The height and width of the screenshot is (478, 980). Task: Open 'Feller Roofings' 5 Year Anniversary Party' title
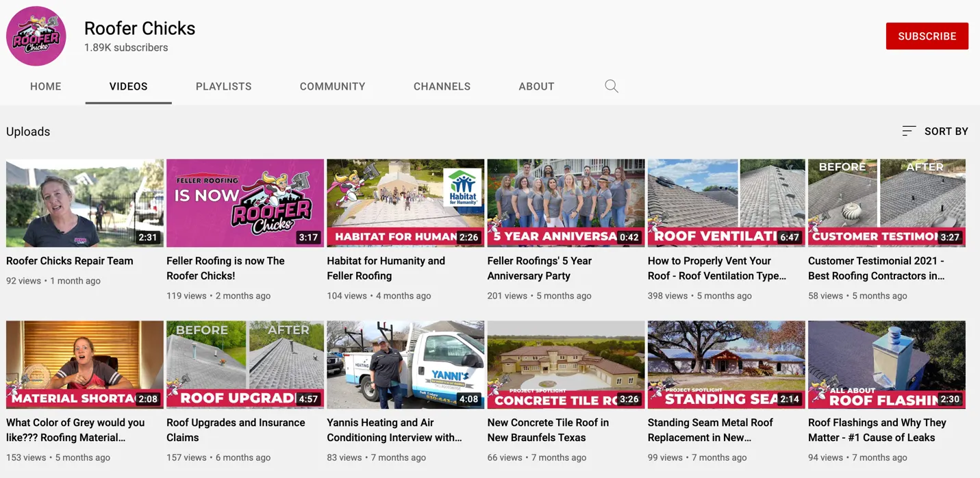pyautogui.click(x=539, y=268)
